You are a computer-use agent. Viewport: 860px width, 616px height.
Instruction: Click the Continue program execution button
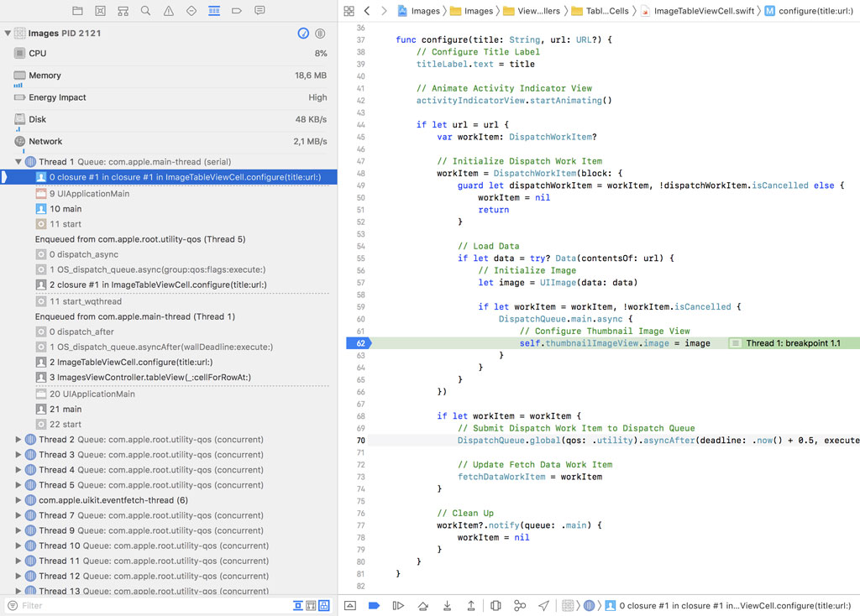[x=399, y=605]
